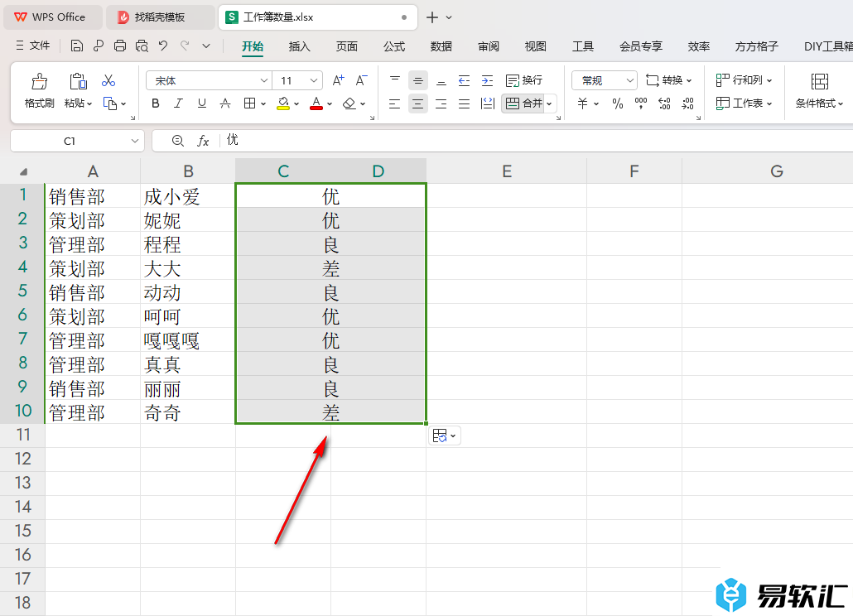This screenshot has width=853, height=616.
Task: Toggle Underline formatting
Action: coord(202,103)
